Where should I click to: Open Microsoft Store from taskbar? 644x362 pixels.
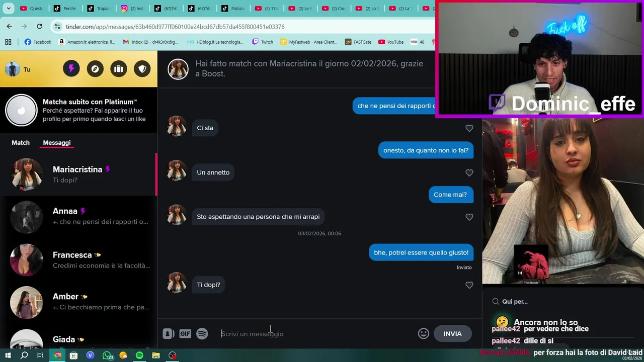(x=73, y=355)
